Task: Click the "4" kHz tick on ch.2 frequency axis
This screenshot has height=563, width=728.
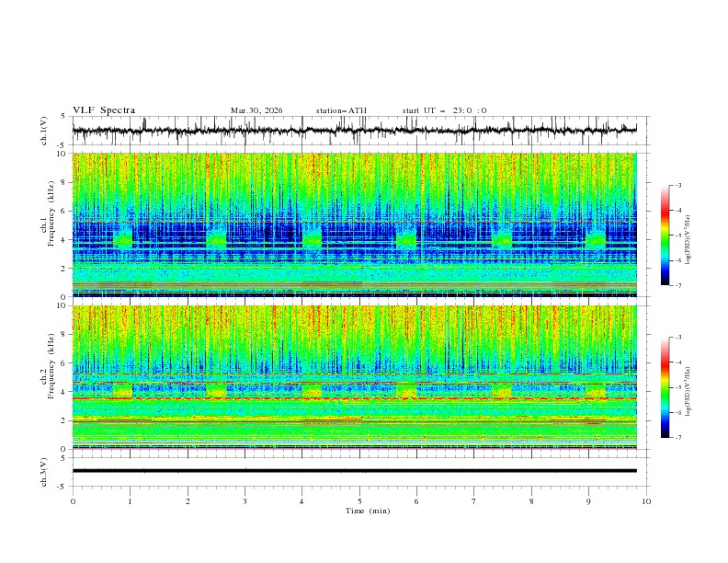Action: pyautogui.click(x=65, y=392)
